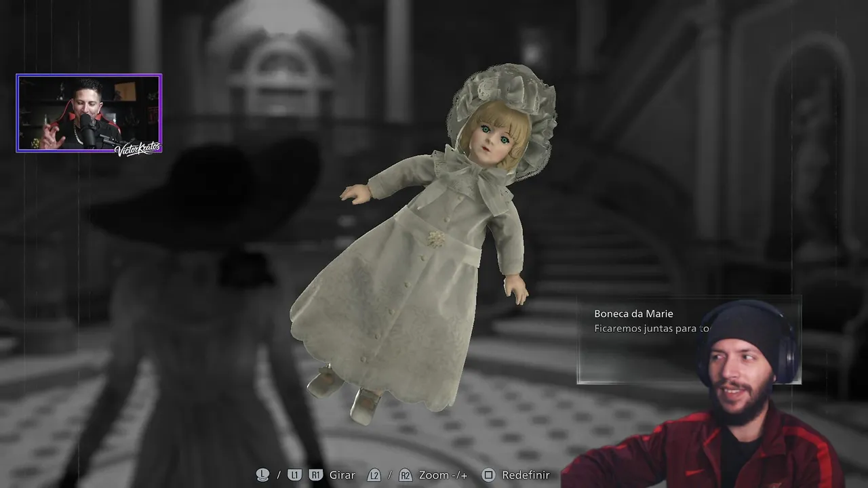Click the streamer webcam thumbnail top-left
This screenshot has width=868, height=488.
click(89, 113)
